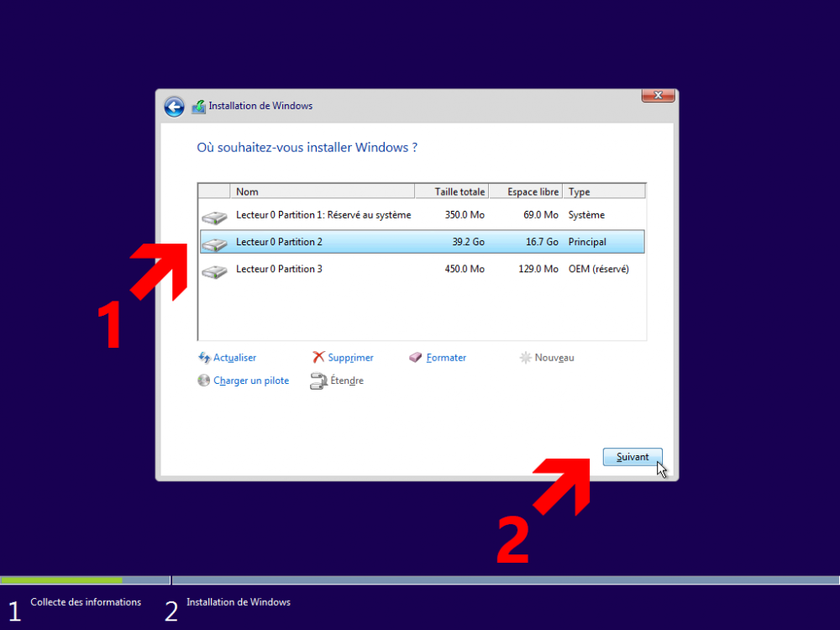Click the 69.0 Mo free space cell
Viewport: 840px width, 630px height.
(x=540, y=215)
